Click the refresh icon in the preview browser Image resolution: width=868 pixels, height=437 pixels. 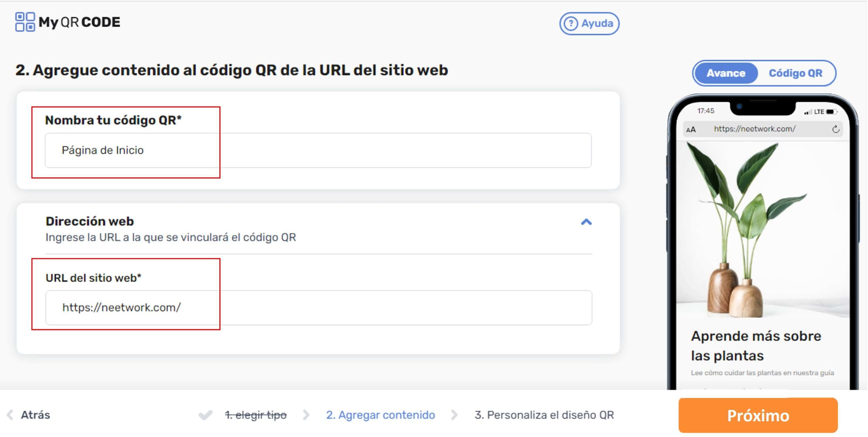[x=835, y=129]
